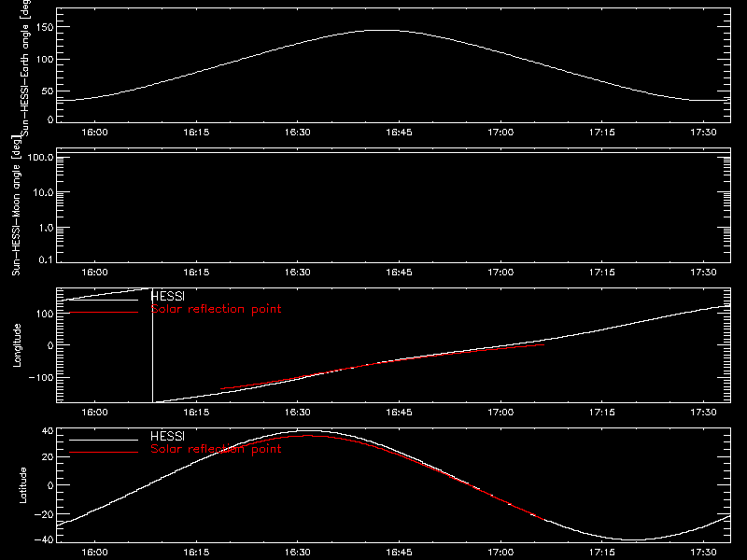
Task: Click the Latitude axis title
Action: pos(22,485)
